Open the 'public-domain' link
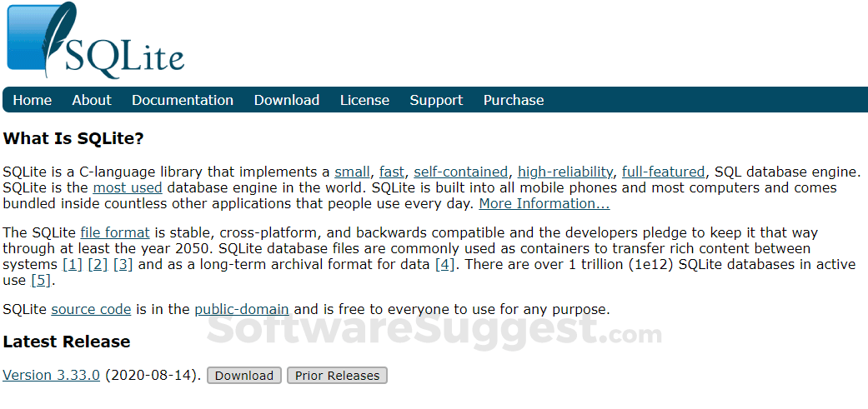Viewport: 868px width, 409px height. pyautogui.click(x=242, y=310)
